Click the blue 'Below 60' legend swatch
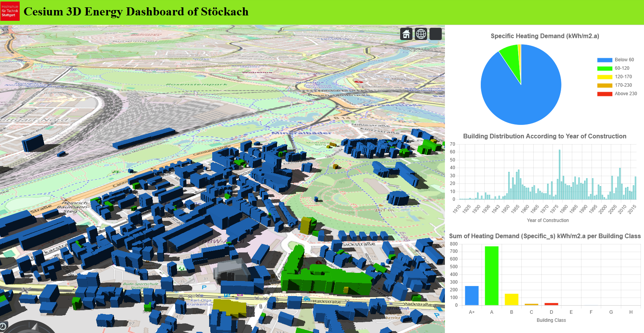 pyautogui.click(x=605, y=60)
